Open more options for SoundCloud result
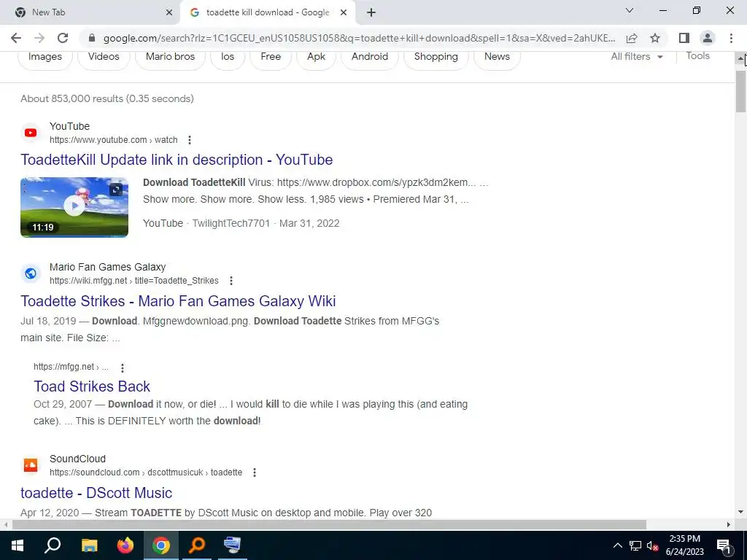The width and height of the screenshot is (747, 560). pos(255,472)
